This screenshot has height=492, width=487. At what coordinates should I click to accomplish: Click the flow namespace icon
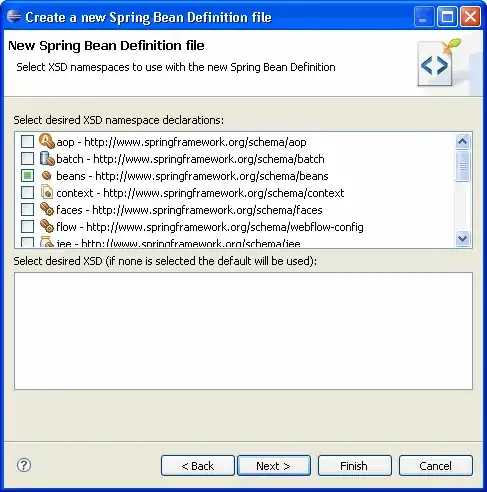(47, 226)
